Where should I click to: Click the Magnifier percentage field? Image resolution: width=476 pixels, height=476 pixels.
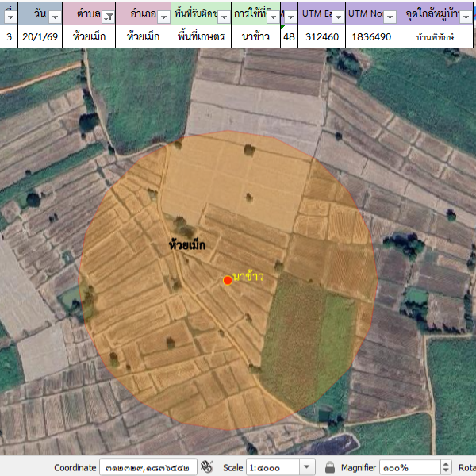pyautogui.click(x=405, y=467)
